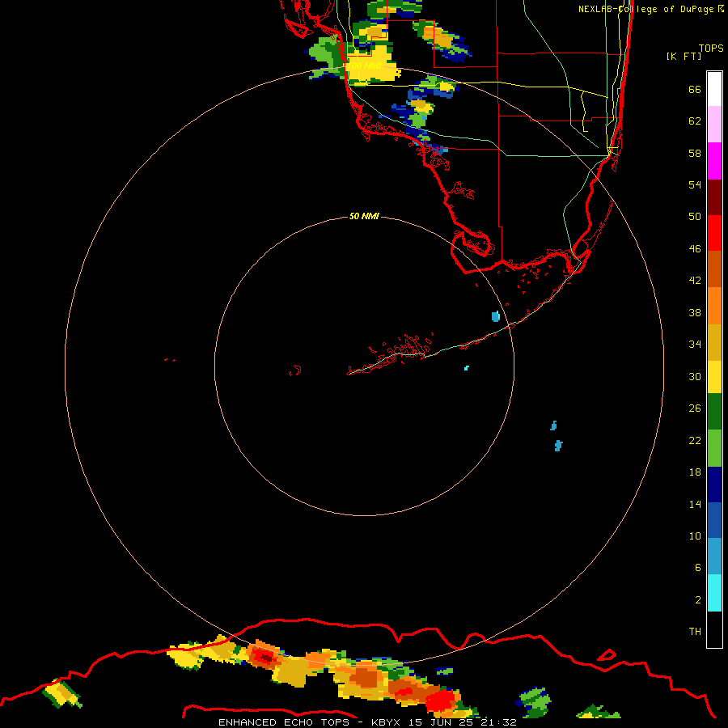This screenshot has width=728, height=728.
Task: Click the 62 label on the height scale
Action: pyautogui.click(x=695, y=121)
